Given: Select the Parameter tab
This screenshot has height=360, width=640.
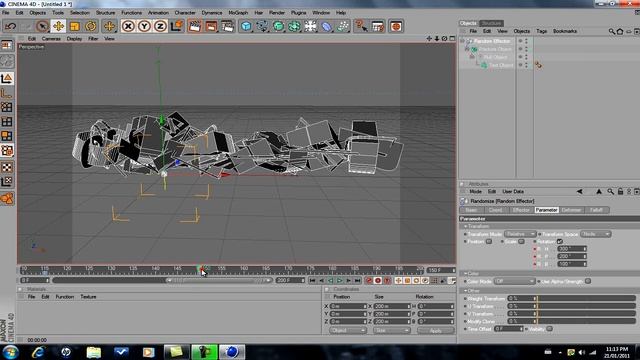Looking at the screenshot, I should (546, 210).
